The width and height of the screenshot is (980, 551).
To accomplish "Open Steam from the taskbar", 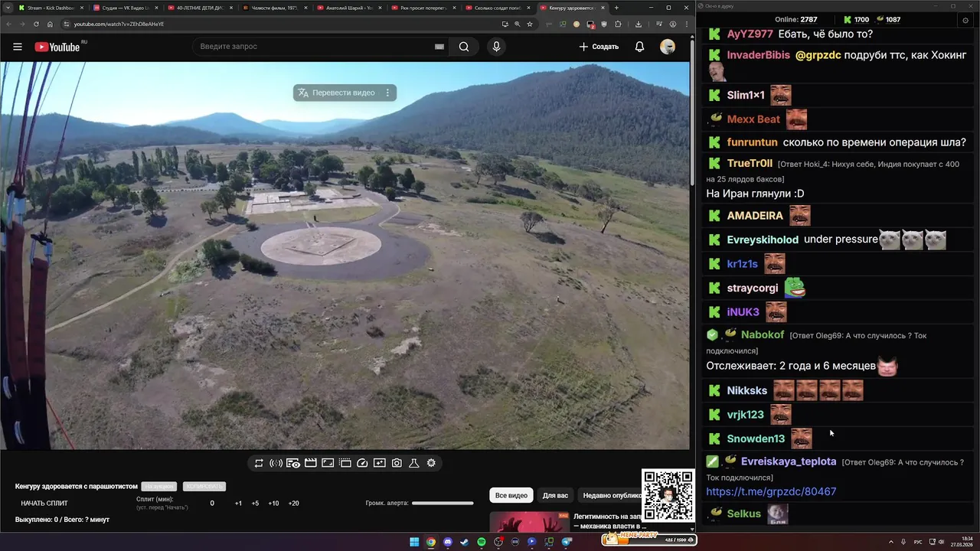I will point(465,542).
